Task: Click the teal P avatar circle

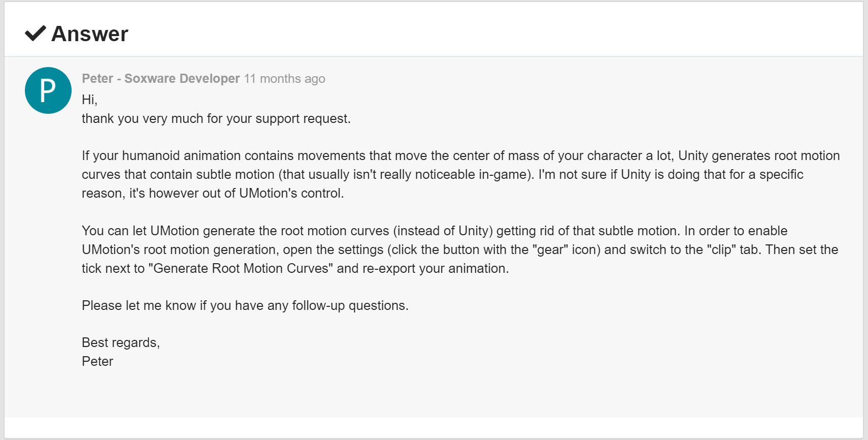Action: coord(48,90)
